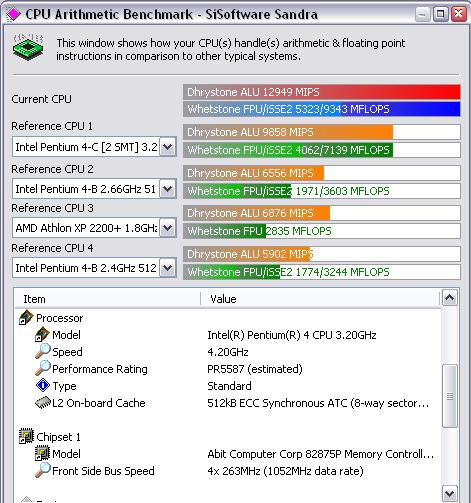
Task: Click the Type row label
Action: [64, 386]
